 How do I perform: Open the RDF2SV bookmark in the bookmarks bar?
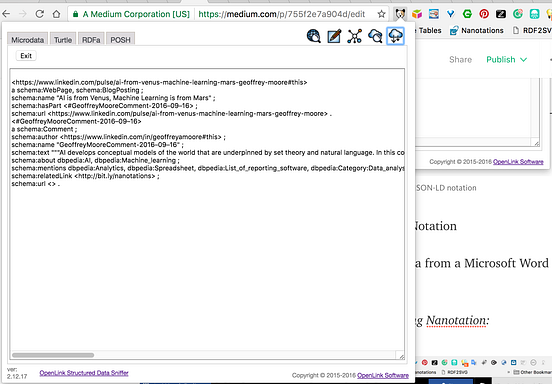click(533, 31)
